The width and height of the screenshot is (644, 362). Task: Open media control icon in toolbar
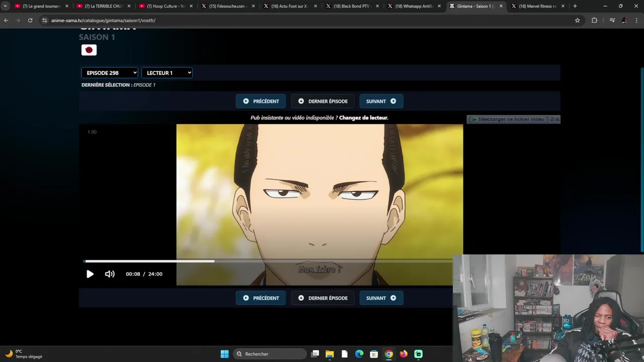[612, 20]
